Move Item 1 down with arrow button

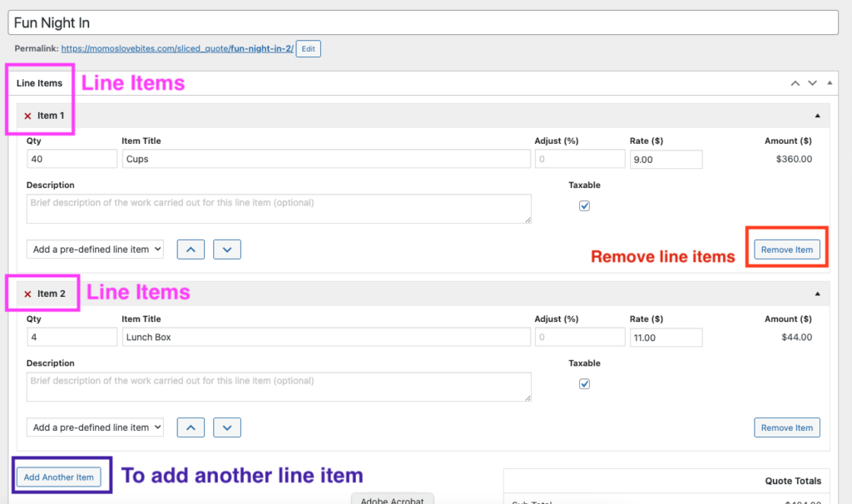[x=227, y=250]
